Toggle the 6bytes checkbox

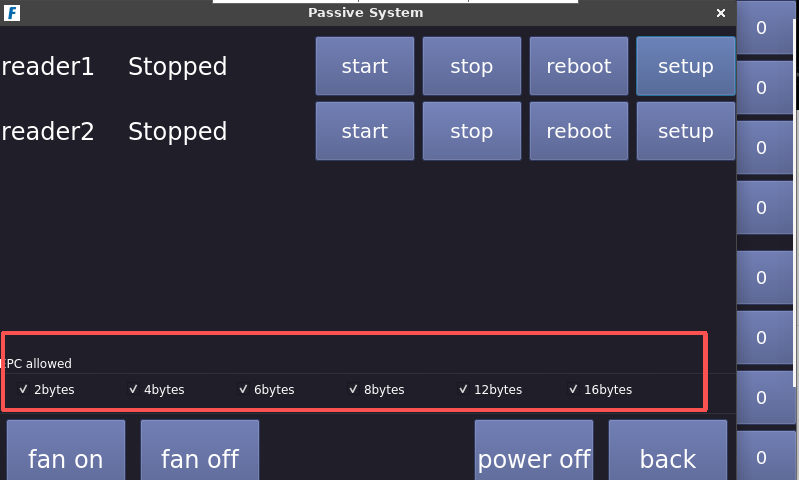(244, 389)
